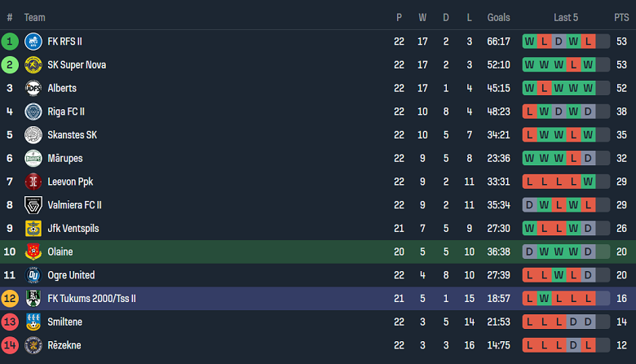Click the Olaine red team badge
636x364 pixels.
tap(33, 252)
